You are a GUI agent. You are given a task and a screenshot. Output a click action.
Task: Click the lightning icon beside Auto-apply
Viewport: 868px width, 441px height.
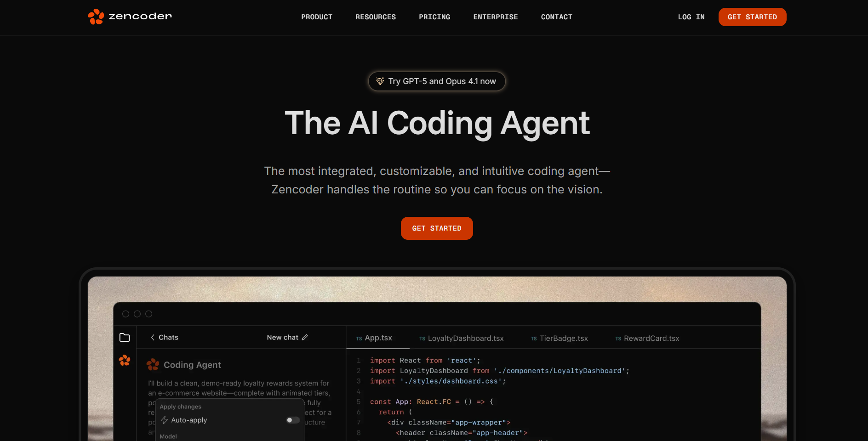[164, 420]
